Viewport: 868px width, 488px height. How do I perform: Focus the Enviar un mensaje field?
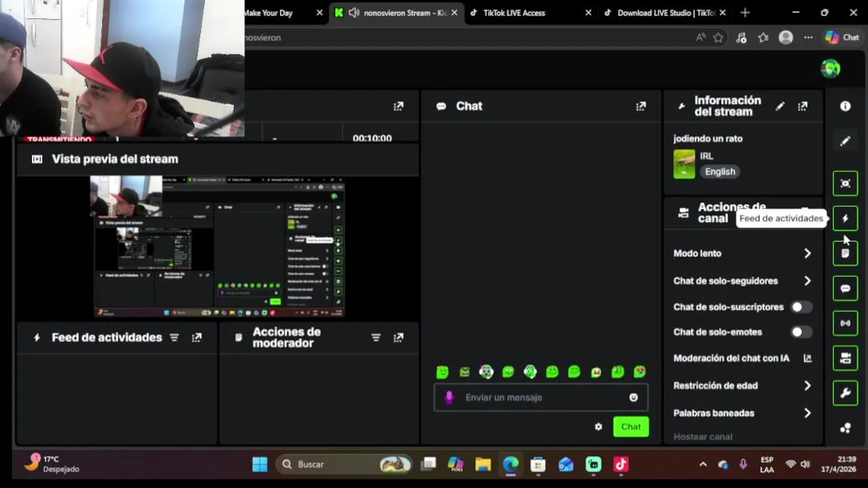click(541, 397)
